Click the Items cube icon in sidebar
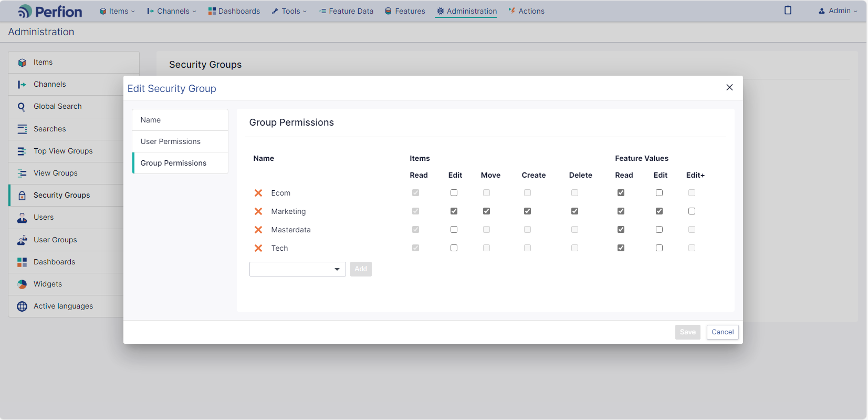This screenshot has height=420, width=868. [22, 63]
